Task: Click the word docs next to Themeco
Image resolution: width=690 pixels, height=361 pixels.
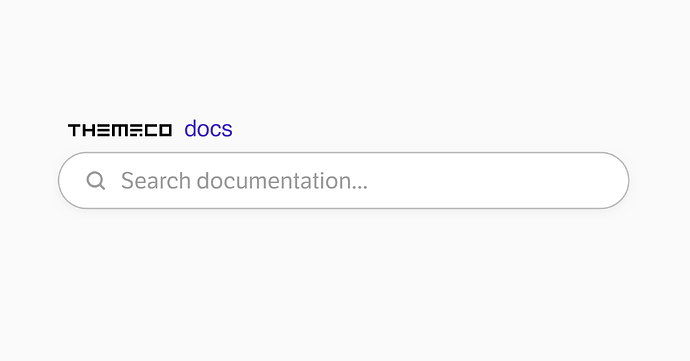Action: coord(208,129)
